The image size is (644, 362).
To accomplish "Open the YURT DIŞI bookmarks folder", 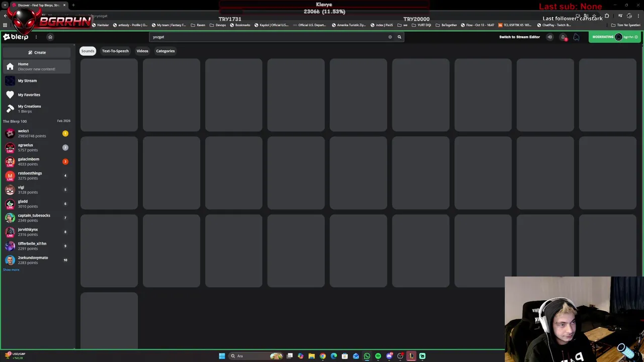I will coord(420,25).
